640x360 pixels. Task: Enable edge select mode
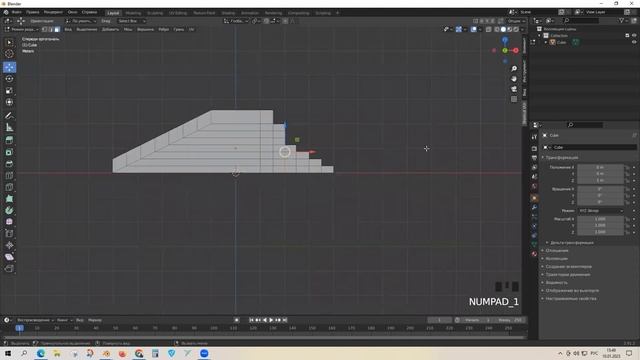click(x=51, y=29)
